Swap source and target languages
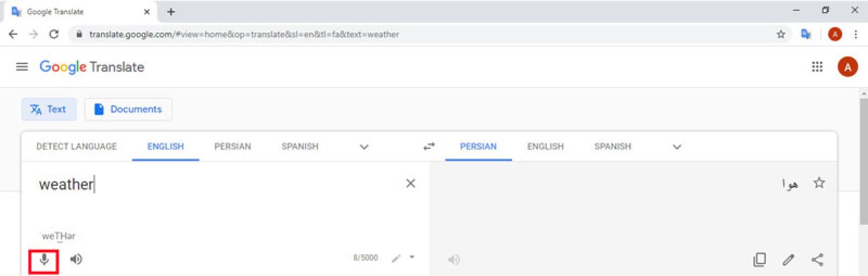Viewport: 868px width, 276px height. click(429, 146)
